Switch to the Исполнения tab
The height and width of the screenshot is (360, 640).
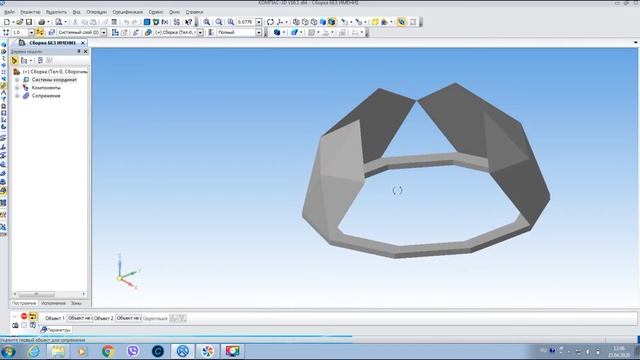pyautogui.click(x=53, y=303)
